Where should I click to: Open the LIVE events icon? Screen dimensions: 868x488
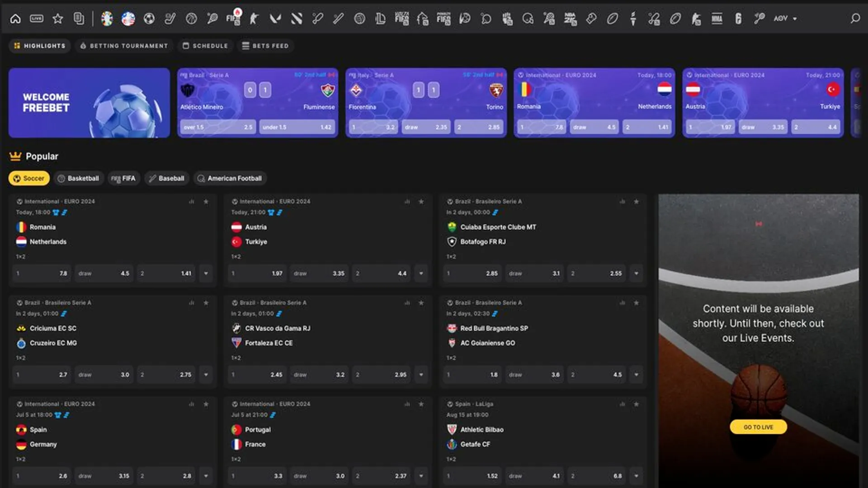37,19
